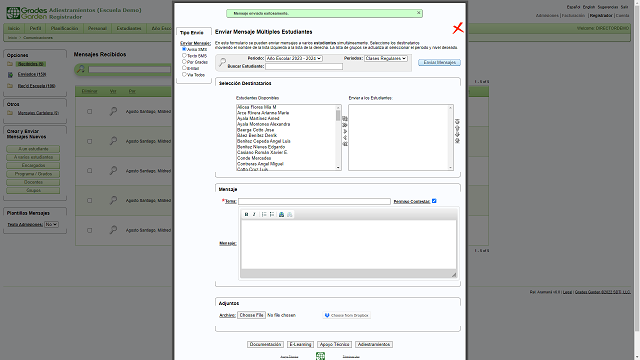Select the Por Grados radio option

click(184, 62)
